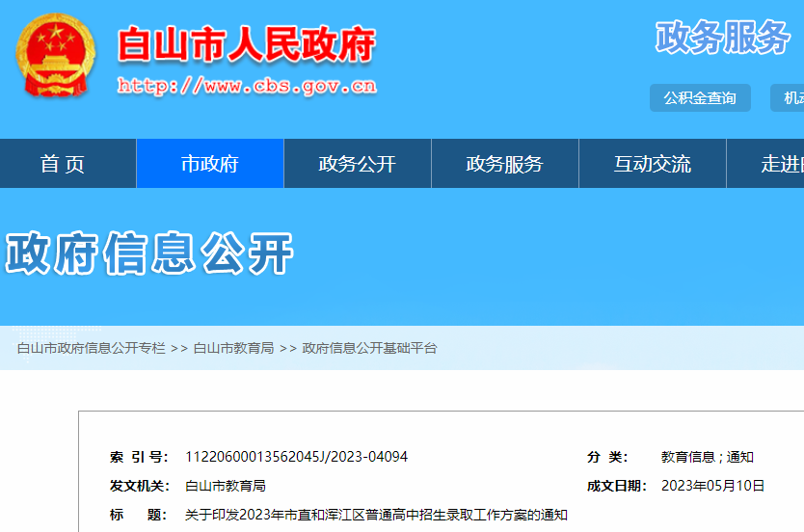Select the 市政府 navigation tab
The image size is (804, 532).
tap(210, 164)
